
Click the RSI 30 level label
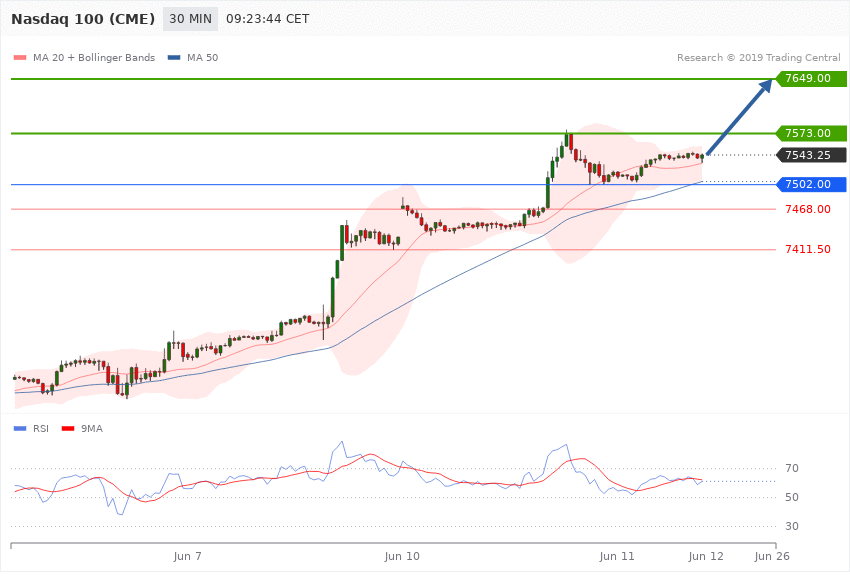(791, 526)
